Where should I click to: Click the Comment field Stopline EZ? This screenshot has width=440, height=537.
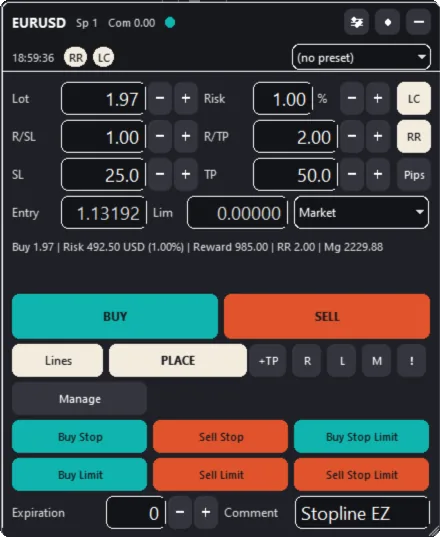[362, 513]
